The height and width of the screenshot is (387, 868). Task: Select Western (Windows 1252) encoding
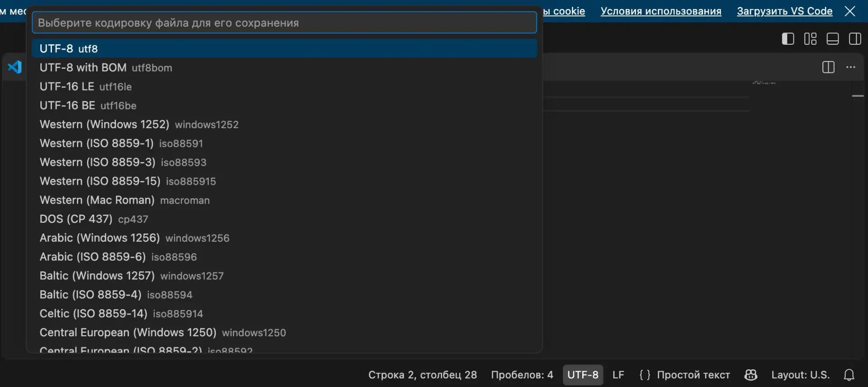(x=284, y=124)
